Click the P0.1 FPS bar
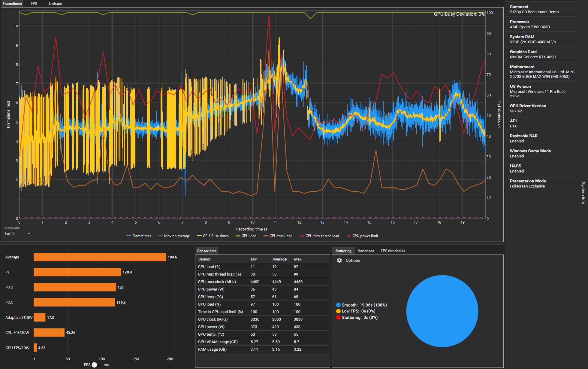The width and height of the screenshot is (588, 369). [x=74, y=302]
